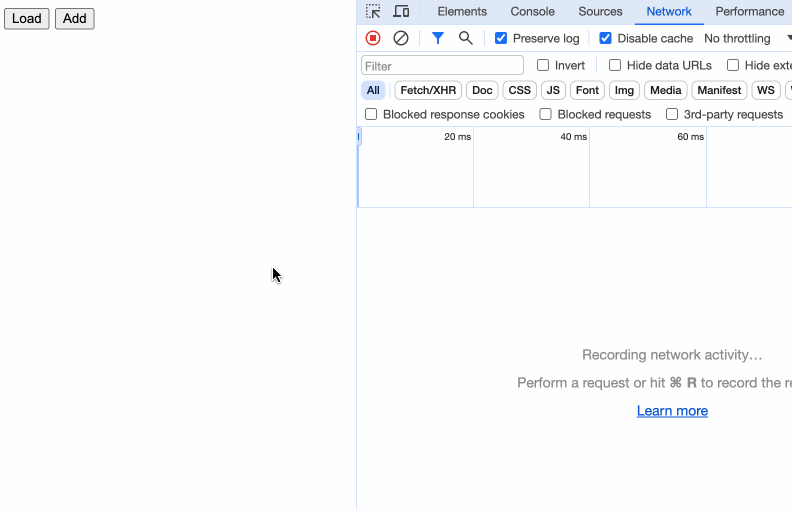Enable the Invert filter checkbox
This screenshot has width=792, height=509.
[x=543, y=65]
